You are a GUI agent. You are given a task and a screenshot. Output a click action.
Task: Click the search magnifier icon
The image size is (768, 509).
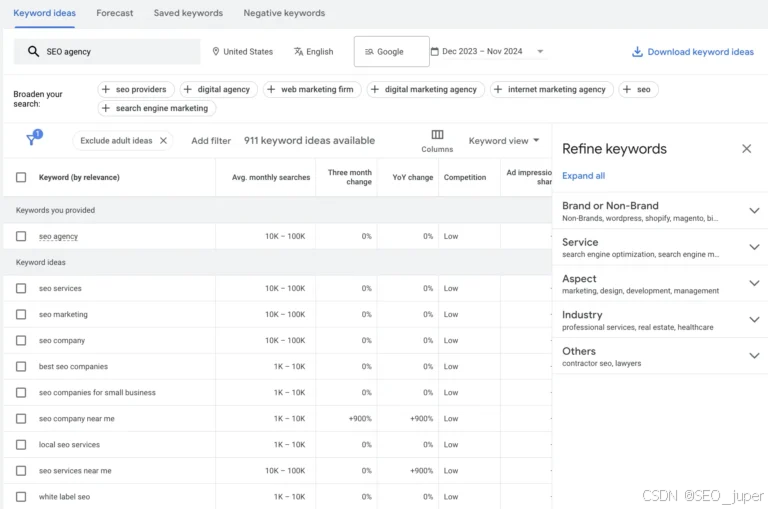(33, 51)
